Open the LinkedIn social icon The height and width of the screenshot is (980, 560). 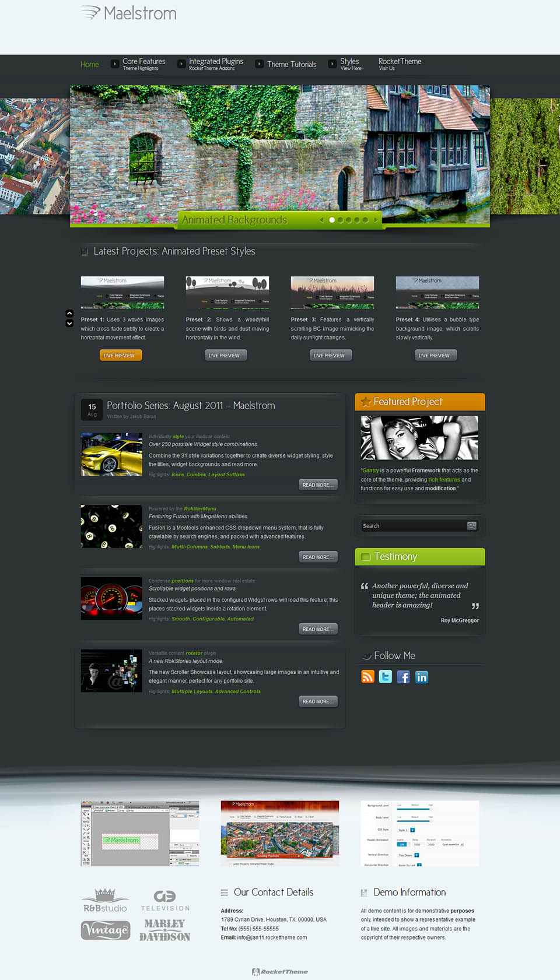click(422, 677)
